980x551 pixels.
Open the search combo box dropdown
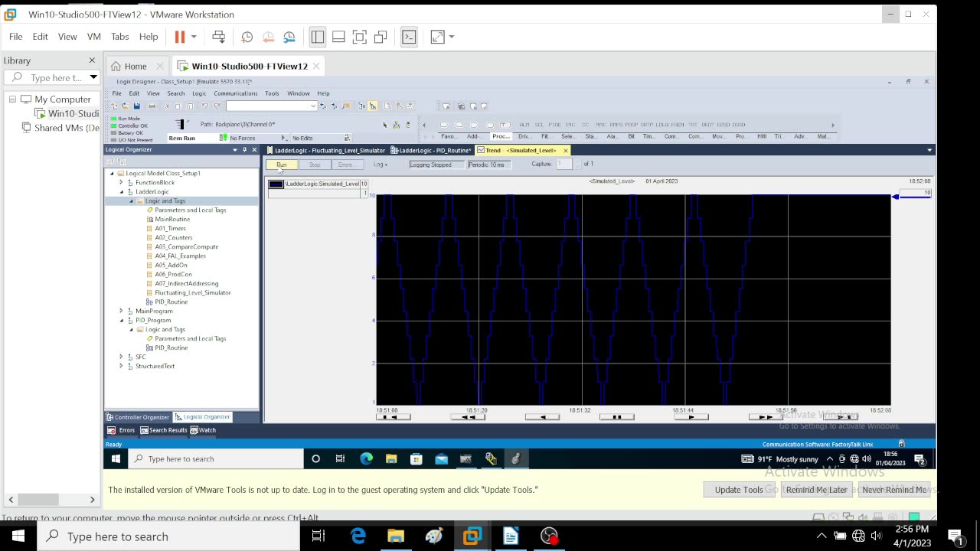tap(313, 106)
